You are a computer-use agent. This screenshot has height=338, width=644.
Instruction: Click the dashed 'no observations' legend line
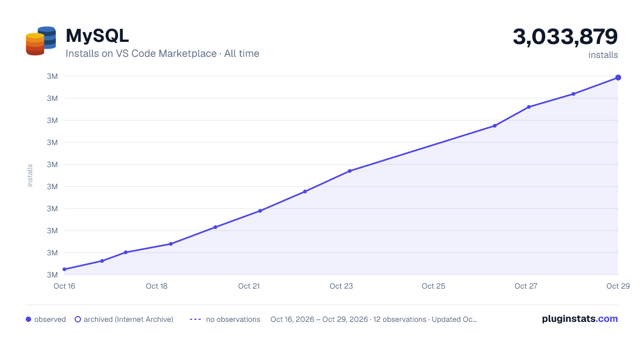pos(195,319)
